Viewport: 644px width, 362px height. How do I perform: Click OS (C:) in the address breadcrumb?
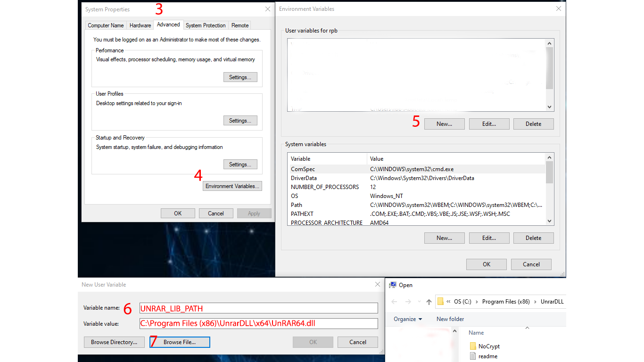tap(462, 302)
